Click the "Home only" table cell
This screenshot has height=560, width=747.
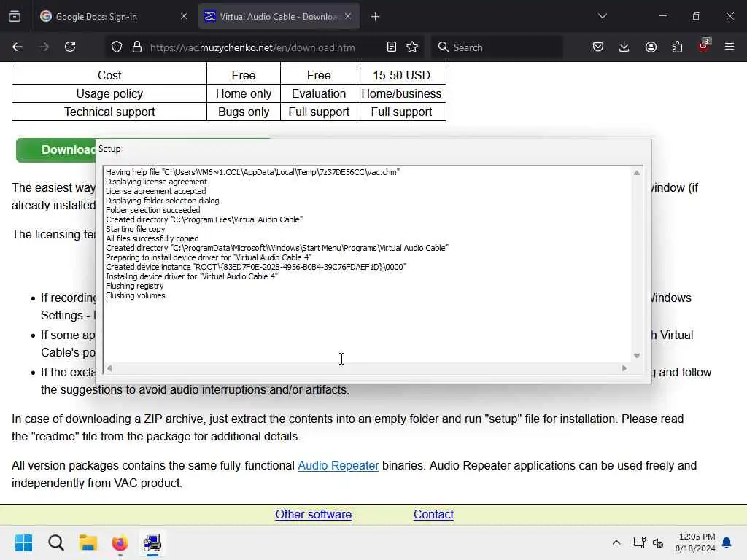(244, 93)
